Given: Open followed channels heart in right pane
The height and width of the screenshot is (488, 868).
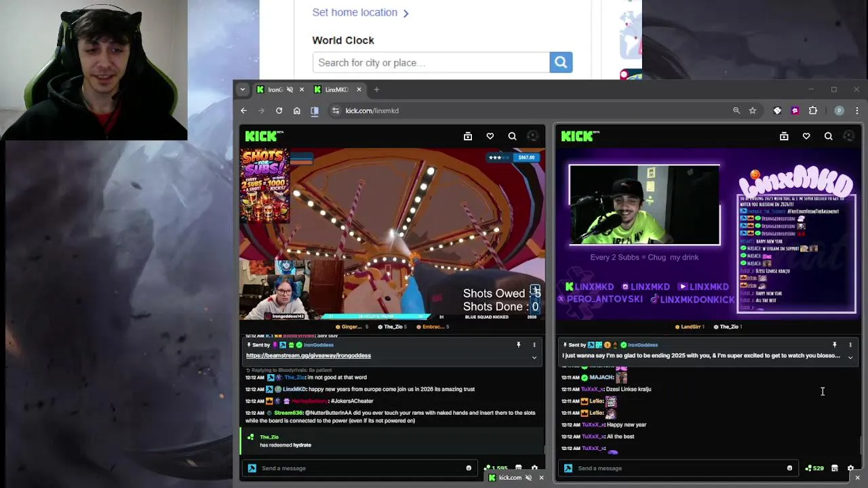Looking at the screenshot, I should [x=806, y=136].
